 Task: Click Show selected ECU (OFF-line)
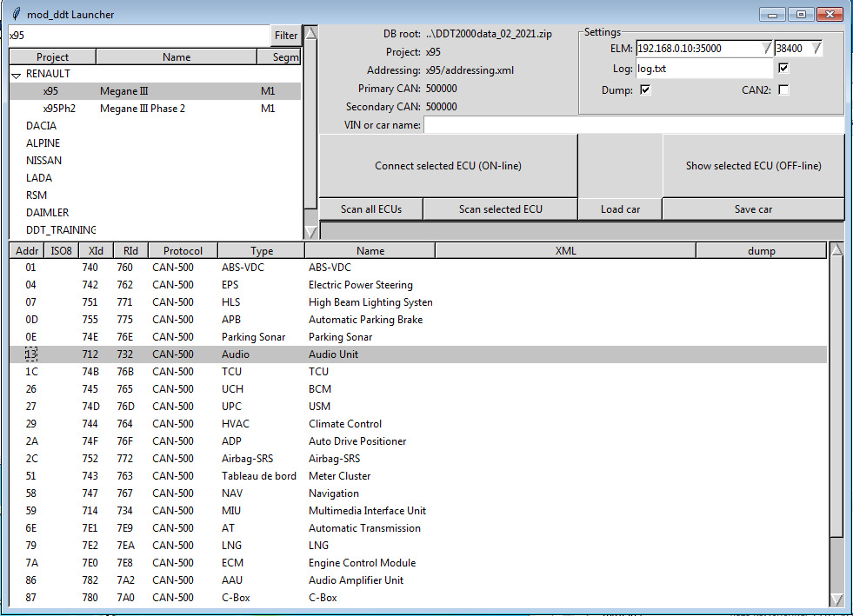click(x=753, y=166)
